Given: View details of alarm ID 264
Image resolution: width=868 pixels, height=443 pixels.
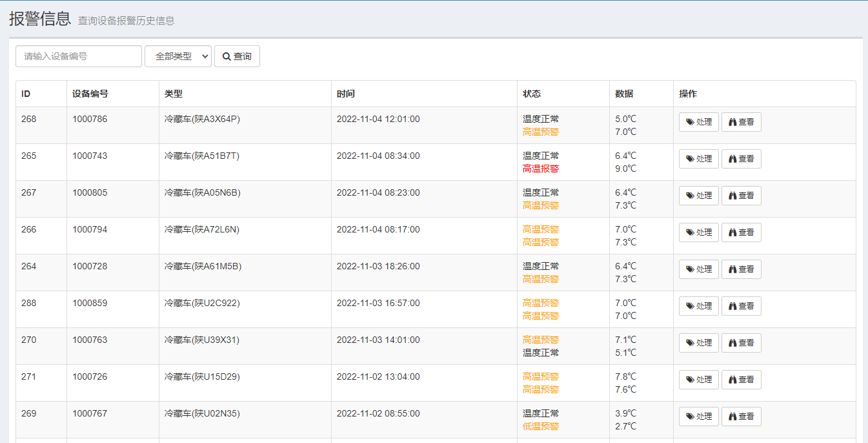Looking at the screenshot, I should [741, 269].
